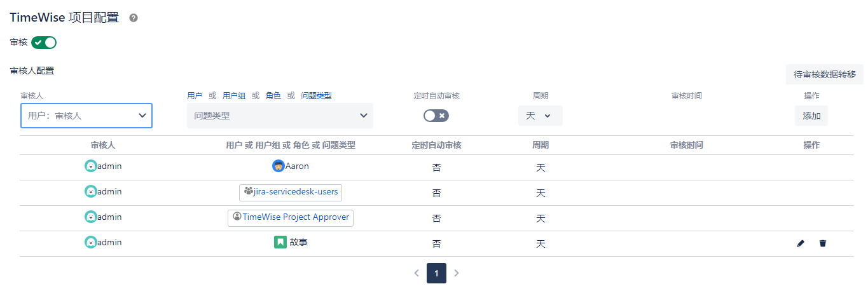Enable the 定时自动审核 toggle
Image resolution: width=868 pixels, height=291 pixels.
[x=436, y=116]
